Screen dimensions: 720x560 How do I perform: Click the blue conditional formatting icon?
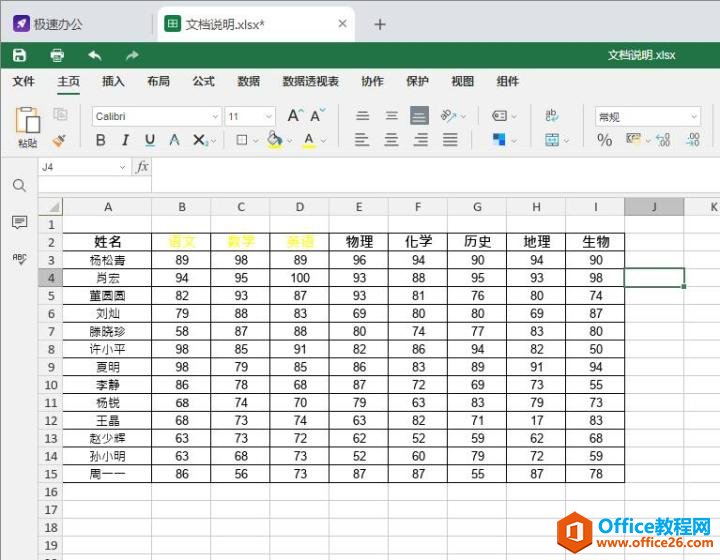499,140
